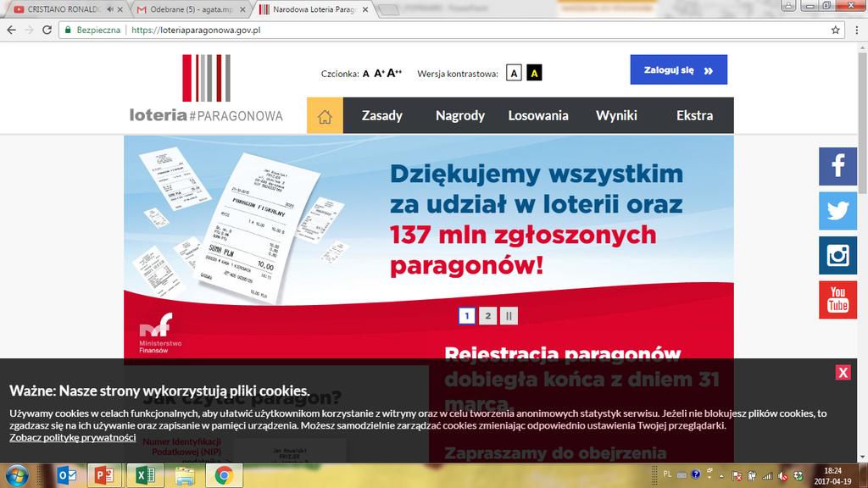Open PowerPoint from the taskbar
This screenshot has height=488, width=868.
(x=104, y=476)
